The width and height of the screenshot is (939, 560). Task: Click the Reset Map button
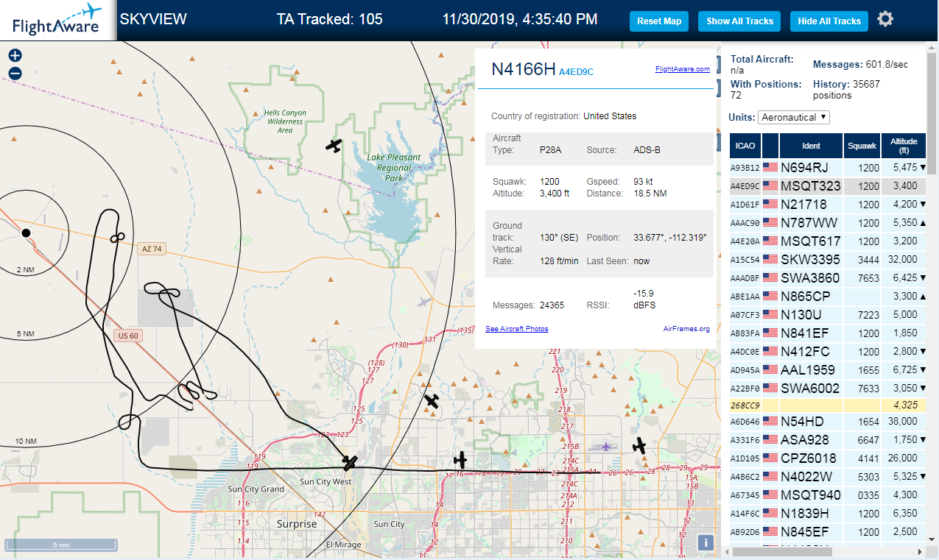tap(659, 21)
